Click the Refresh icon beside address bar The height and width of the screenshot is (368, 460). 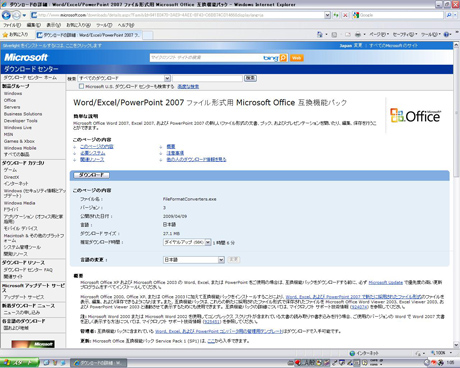336,15
